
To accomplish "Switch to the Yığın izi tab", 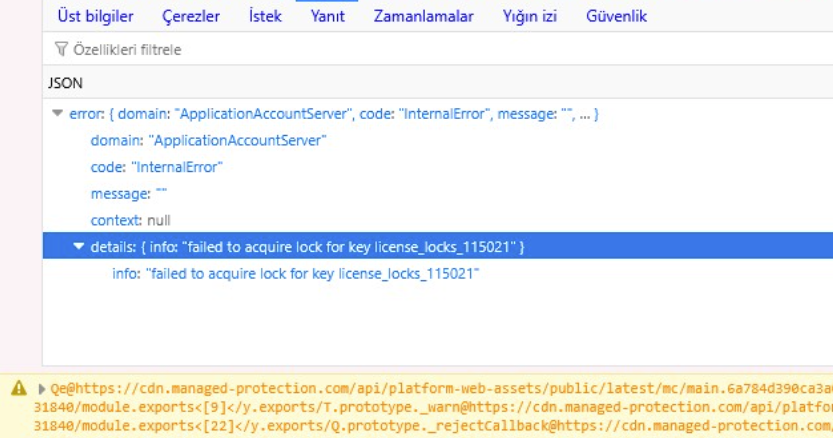I will 530,16.
